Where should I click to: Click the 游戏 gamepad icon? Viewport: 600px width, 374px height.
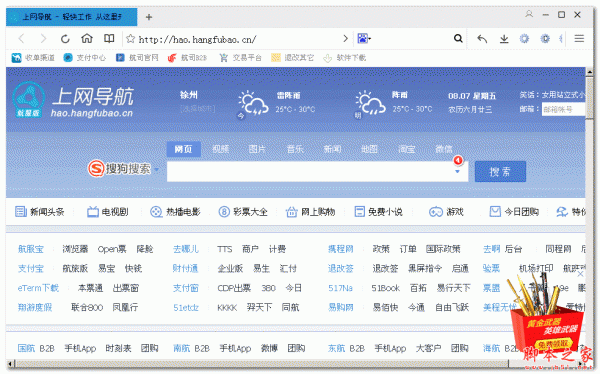tap(435, 211)
